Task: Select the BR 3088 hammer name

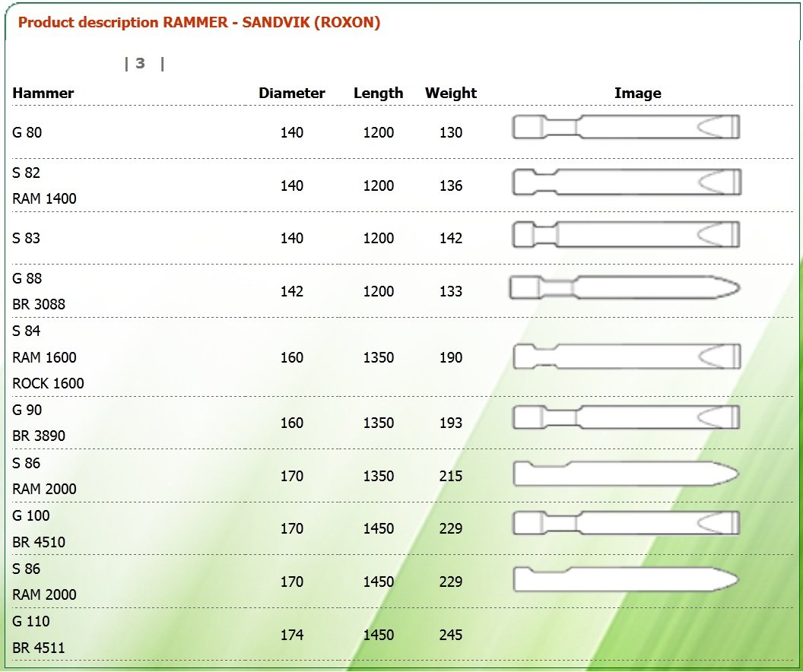Action: pyautogui.click(x=39, y=305)
